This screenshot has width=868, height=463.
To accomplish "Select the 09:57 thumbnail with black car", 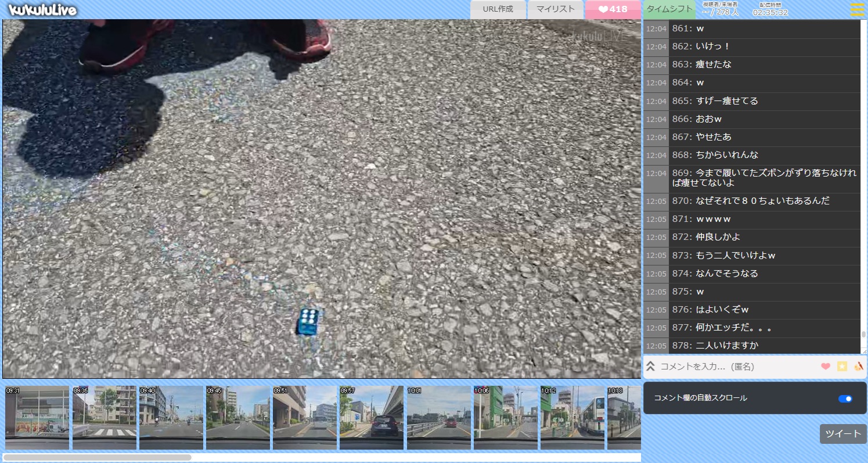I will [372, 418].
